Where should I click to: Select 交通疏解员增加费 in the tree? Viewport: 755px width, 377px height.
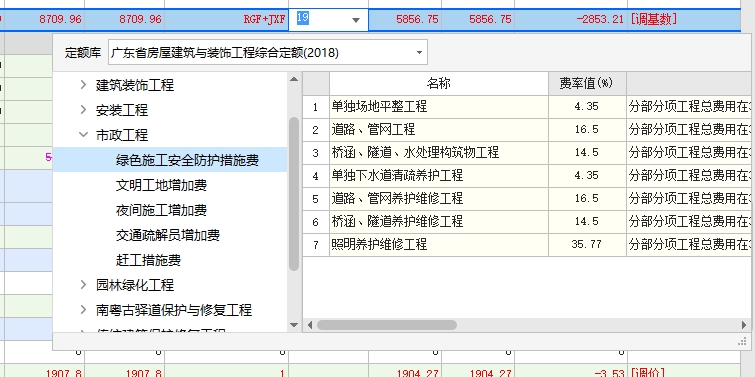click(x=168, y=235)
